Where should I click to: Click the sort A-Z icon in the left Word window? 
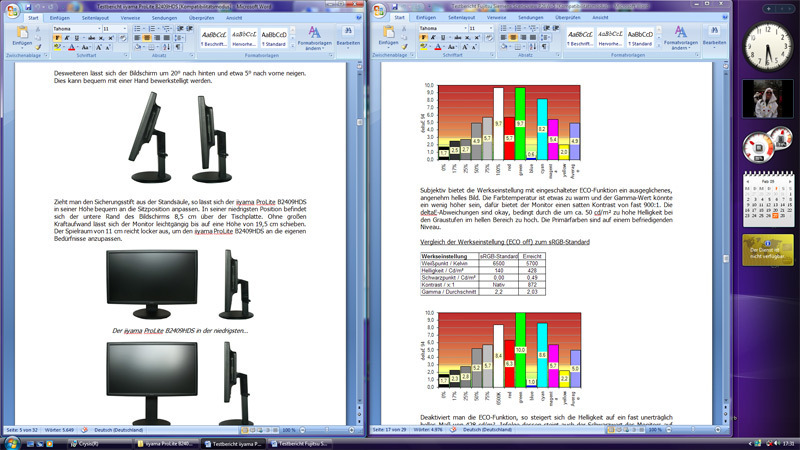166,47
